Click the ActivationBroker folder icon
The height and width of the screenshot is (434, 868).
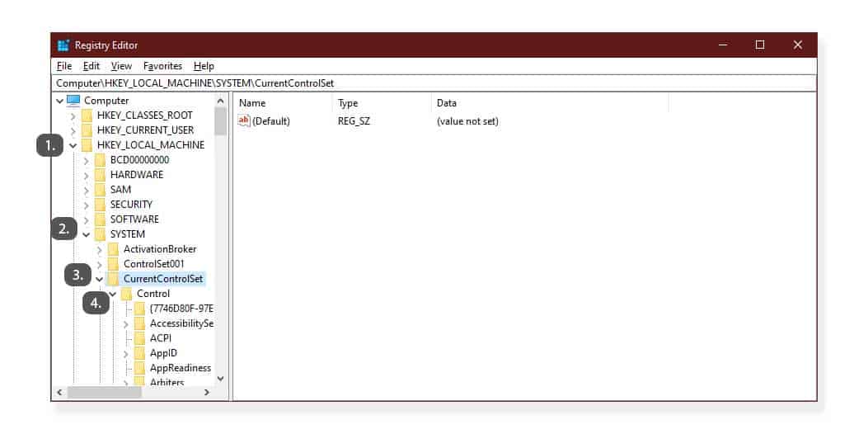114,249
